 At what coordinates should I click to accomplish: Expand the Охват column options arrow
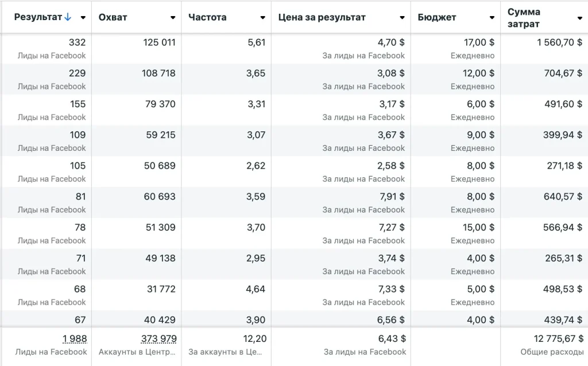click(x=173, y=18)
